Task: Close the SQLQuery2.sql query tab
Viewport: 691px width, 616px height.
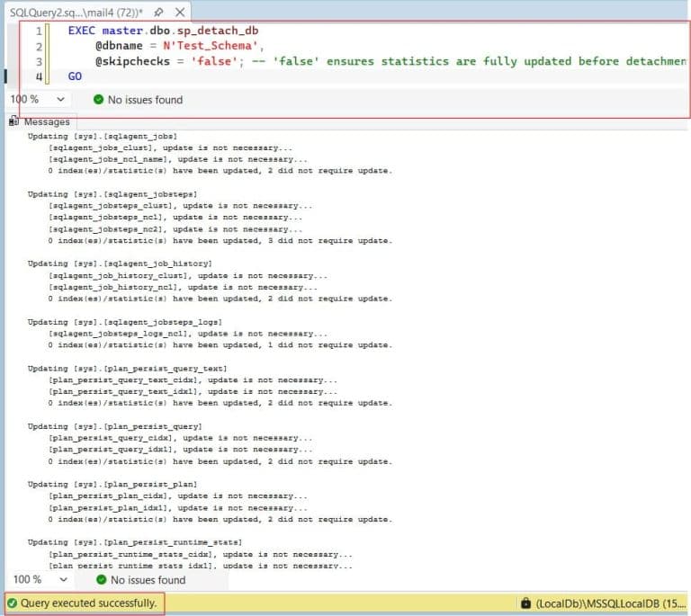Action: click(180, 13)
